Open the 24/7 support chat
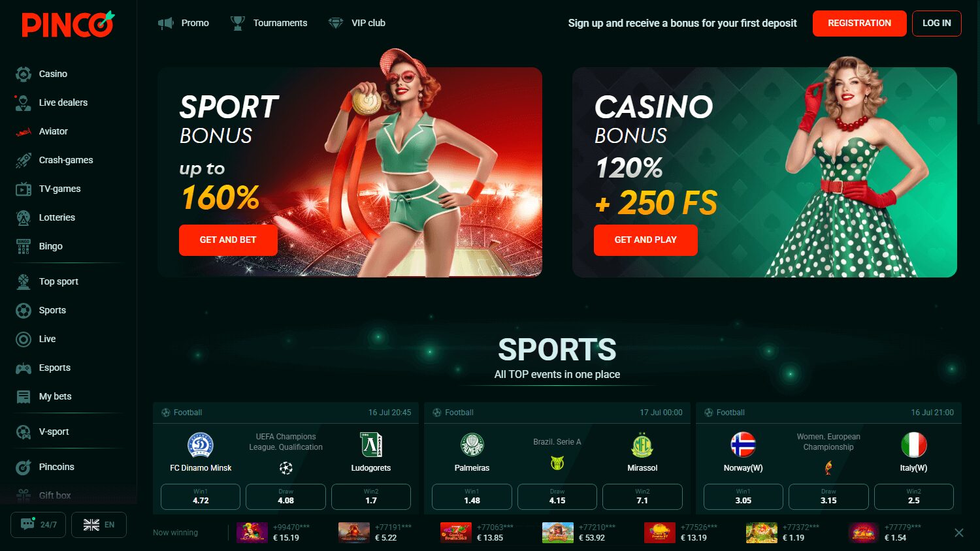 (38, 524)
